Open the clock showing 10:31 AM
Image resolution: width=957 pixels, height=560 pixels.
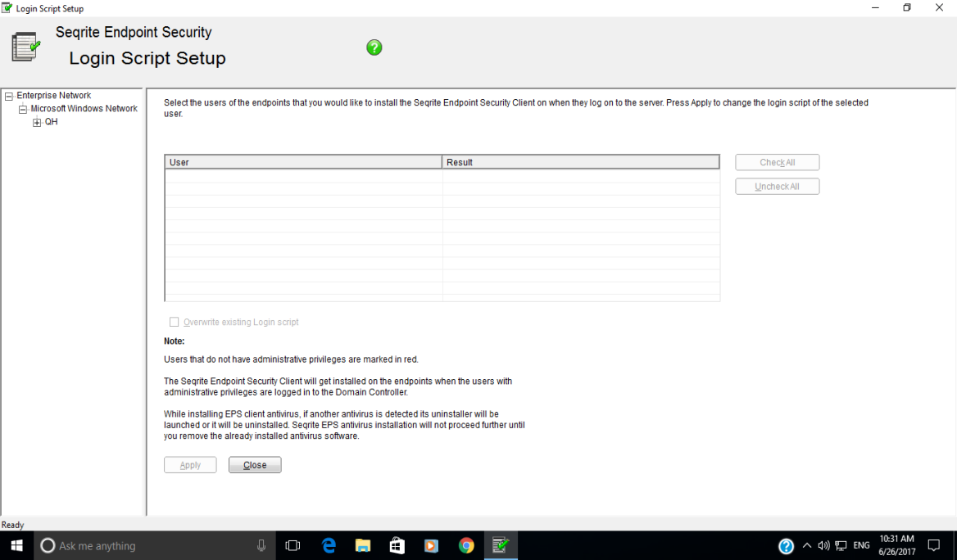coord(896,545)
